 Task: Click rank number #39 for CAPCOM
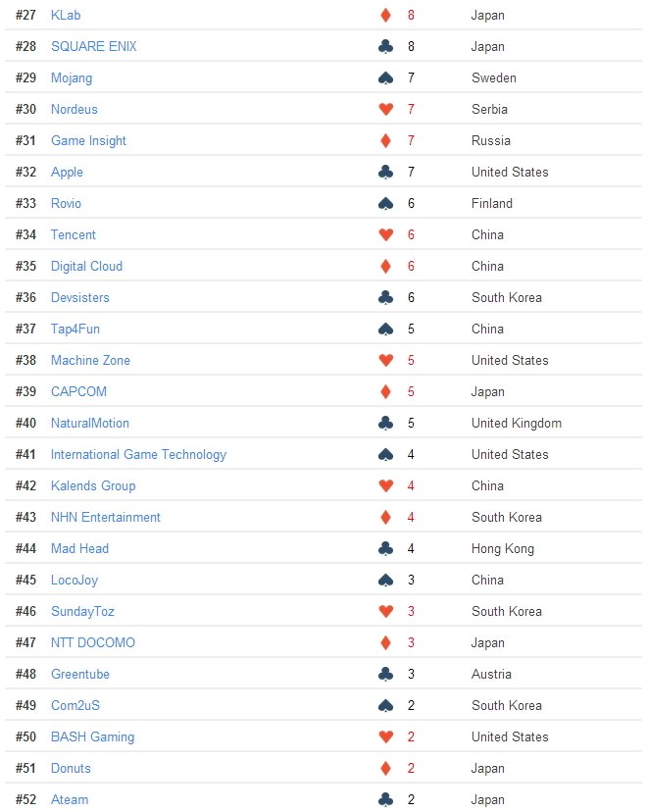[25, 391]
